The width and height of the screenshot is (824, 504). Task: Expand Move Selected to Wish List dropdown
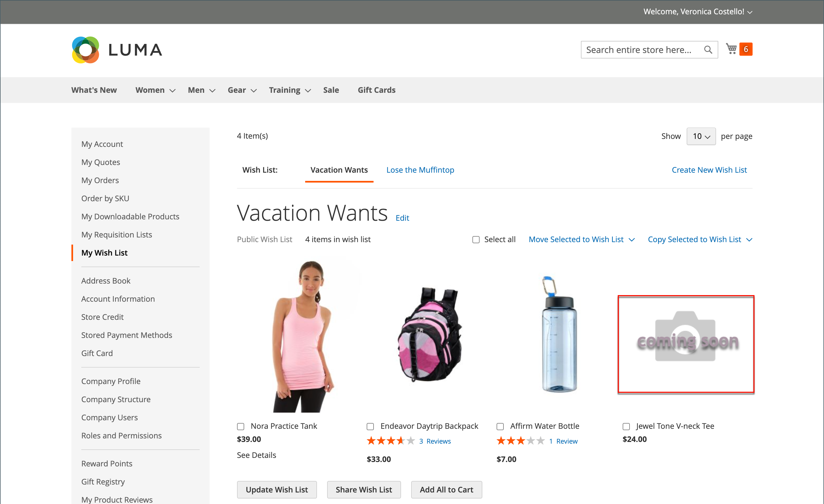(x=581, y=240)
